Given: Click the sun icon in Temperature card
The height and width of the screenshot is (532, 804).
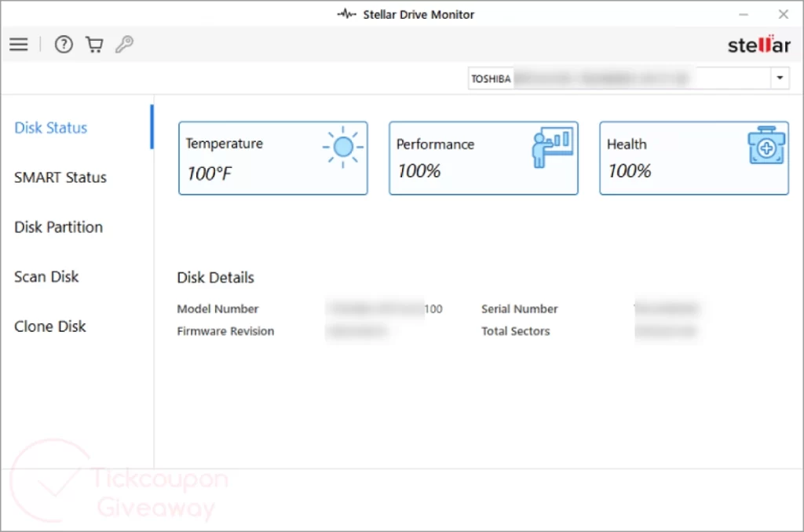Looking at the screenshot, I should pos(342,147).
